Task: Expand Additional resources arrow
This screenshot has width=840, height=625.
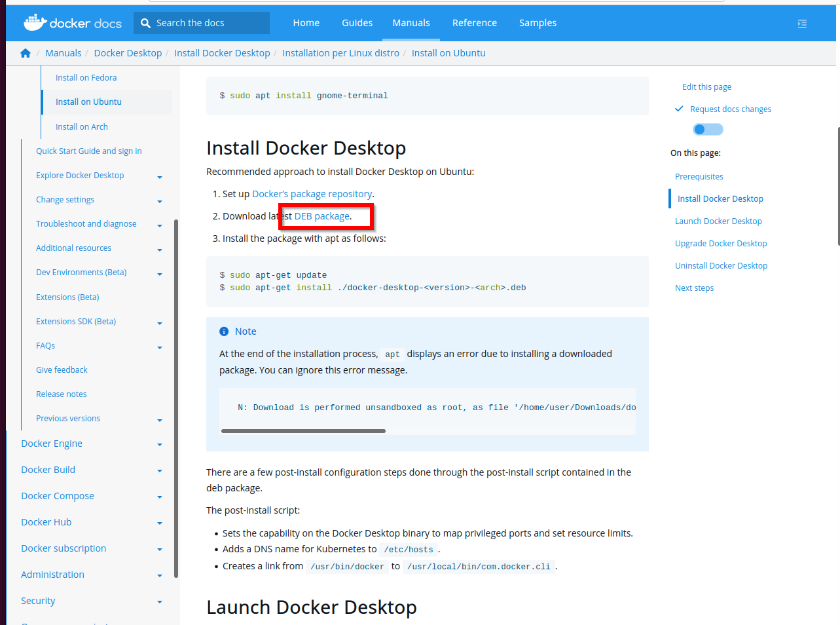Action: pyautogui.click(x=160, y=250)
